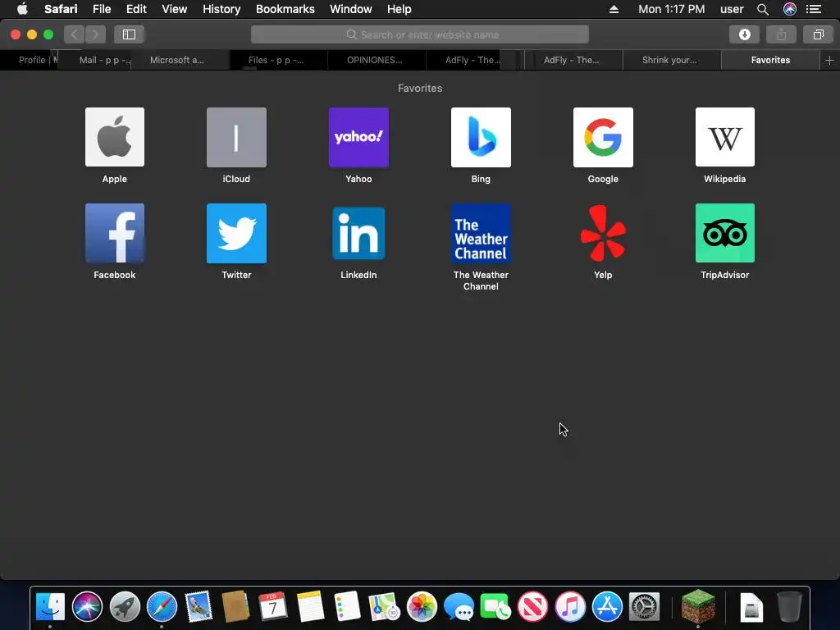Open The Weather Channel favorite
The width and height of the screenshot is (840, 630).
[x=481, y=233]
